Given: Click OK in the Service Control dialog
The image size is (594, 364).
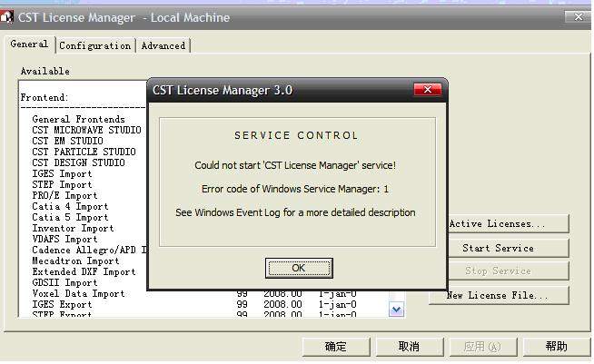Looking at the screenshot, I should tap(299, 268).
